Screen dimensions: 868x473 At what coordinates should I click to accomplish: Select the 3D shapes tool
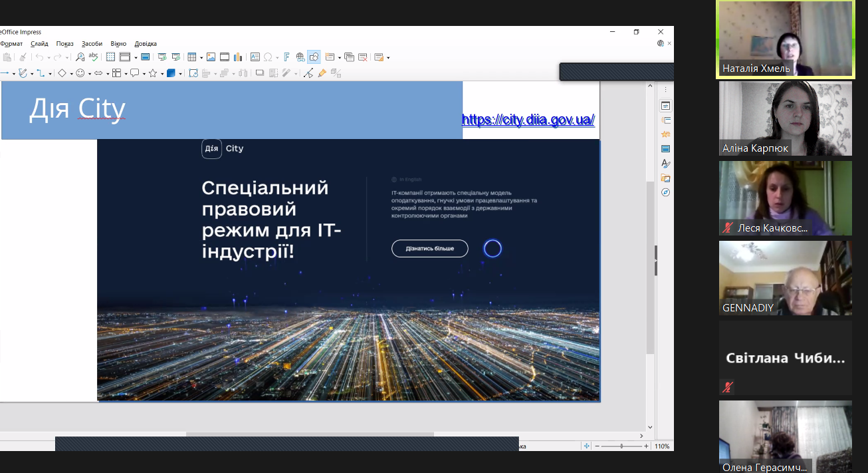[171, 73]
